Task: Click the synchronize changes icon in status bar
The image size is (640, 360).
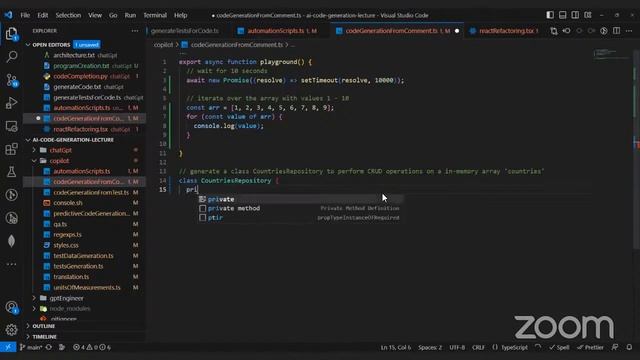Action: click(x=49, y=347)
